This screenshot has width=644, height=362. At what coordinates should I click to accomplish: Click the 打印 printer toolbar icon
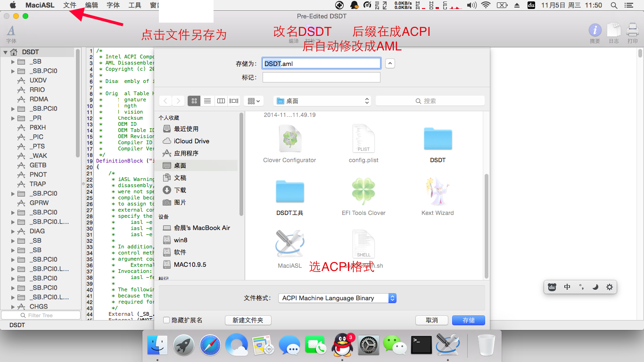tap(632, 34)
